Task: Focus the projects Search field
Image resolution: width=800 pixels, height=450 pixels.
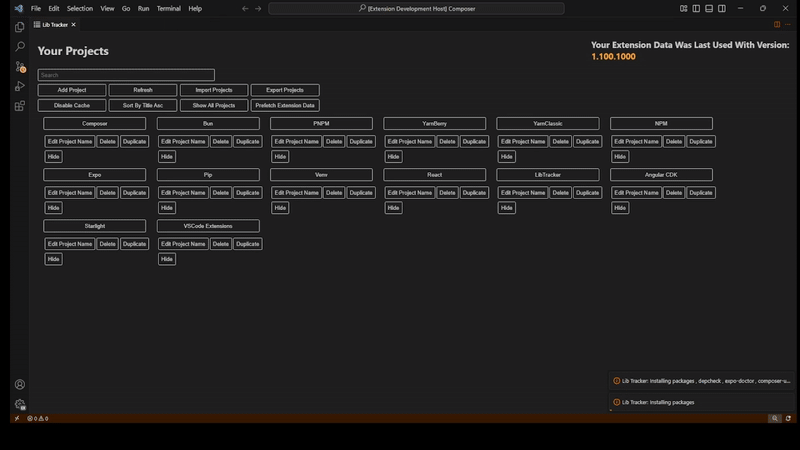Action: click(x=126, y=75)
